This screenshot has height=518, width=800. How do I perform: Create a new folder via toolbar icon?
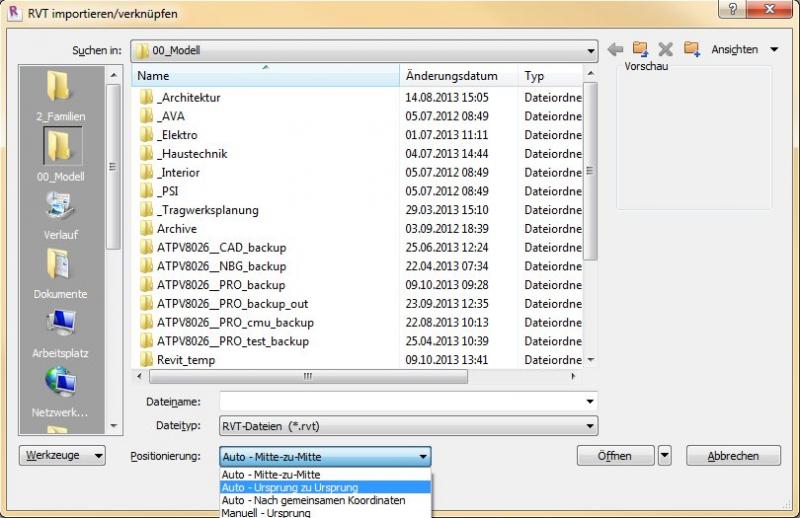point(691,49)
